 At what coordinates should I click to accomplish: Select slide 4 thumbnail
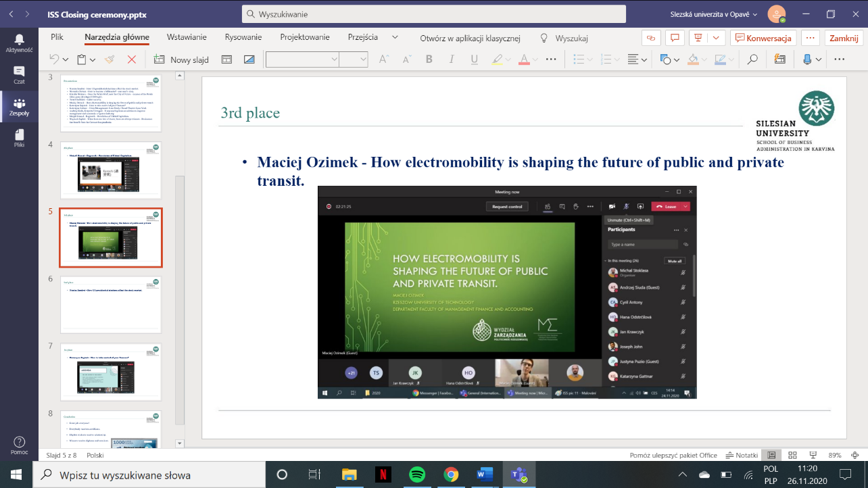pos(111,170)
